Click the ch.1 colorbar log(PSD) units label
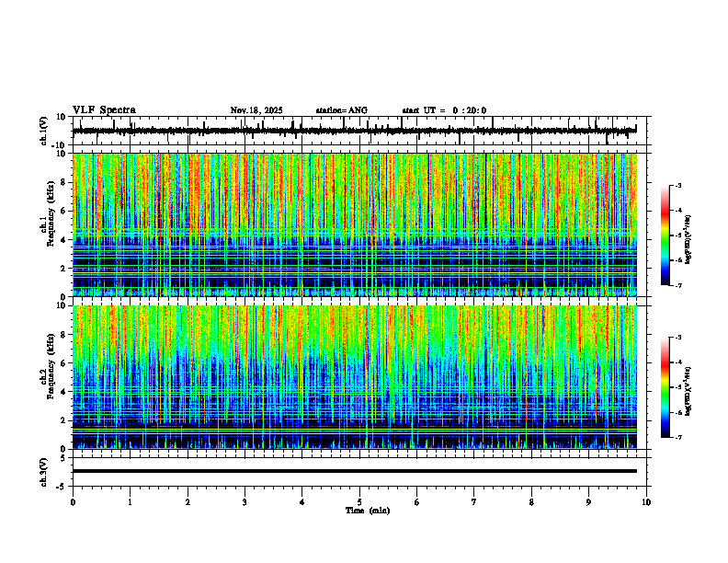Screen dimensions: 728x563 point(688,240)
